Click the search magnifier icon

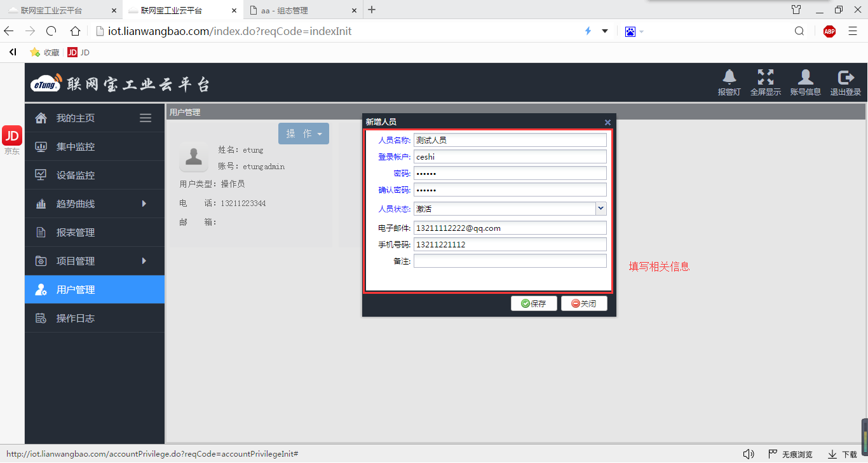(799, 31)
